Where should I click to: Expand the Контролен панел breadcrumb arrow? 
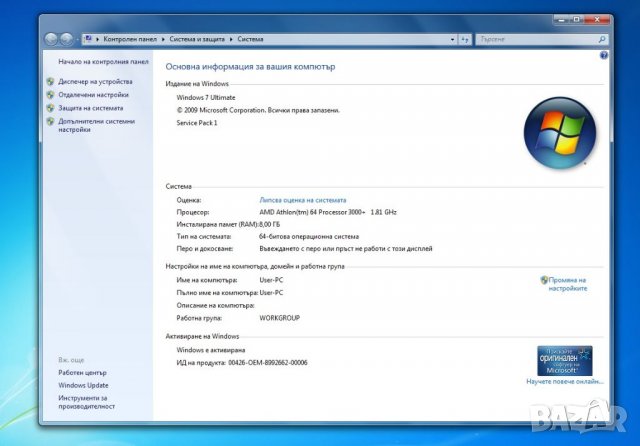coord(167,39)
